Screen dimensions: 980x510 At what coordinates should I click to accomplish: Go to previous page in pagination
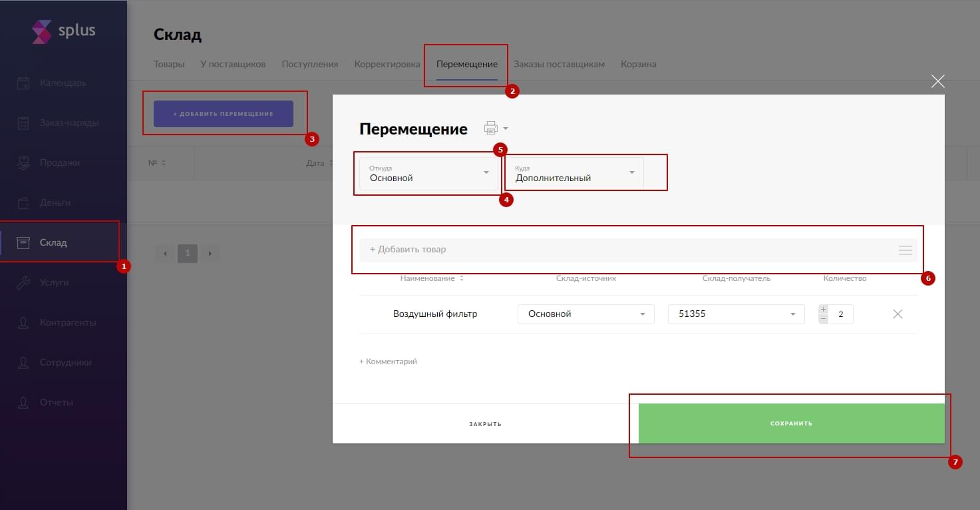(165, 253)
